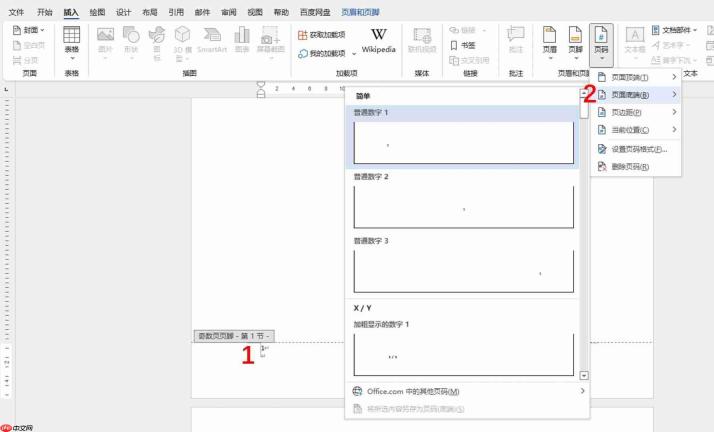Open the 封面 cover page dropdown
Viewport: 714px width, 432px height.
coord(29,30)
